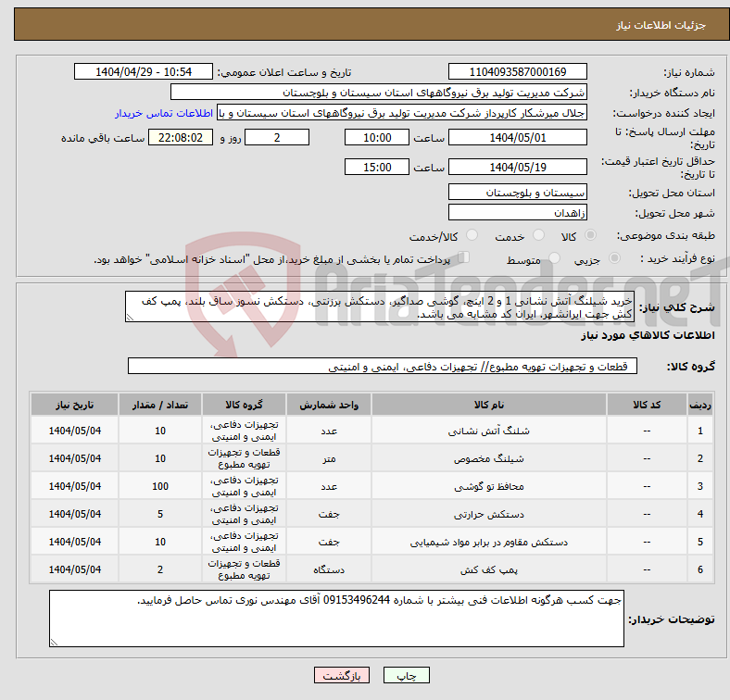Click the گروه کالا column header
Viewport: 730px width, 700px height.
click(244, 405)
